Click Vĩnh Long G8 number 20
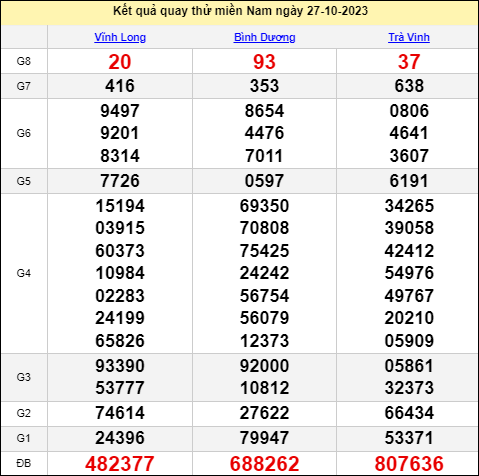The image size is (479, 476). coord(120,62)
